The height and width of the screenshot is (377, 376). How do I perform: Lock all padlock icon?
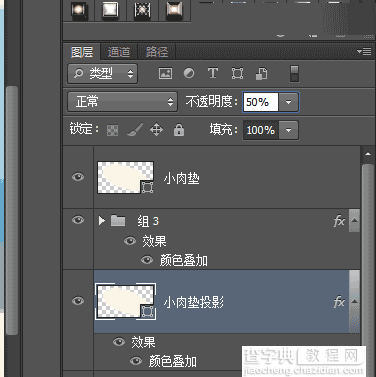tap(179, 130)
